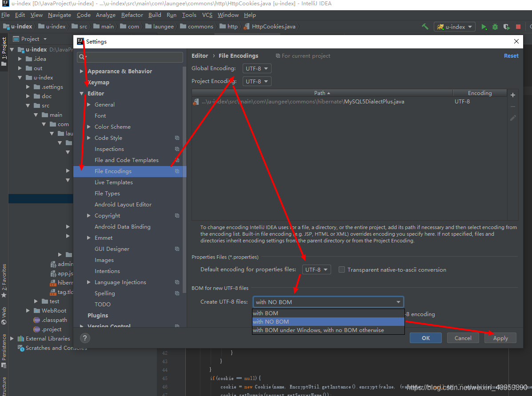The height and width of the screenshot is (396, 532).
Task: Run the u-index configuration
Action: coord(484,27)
